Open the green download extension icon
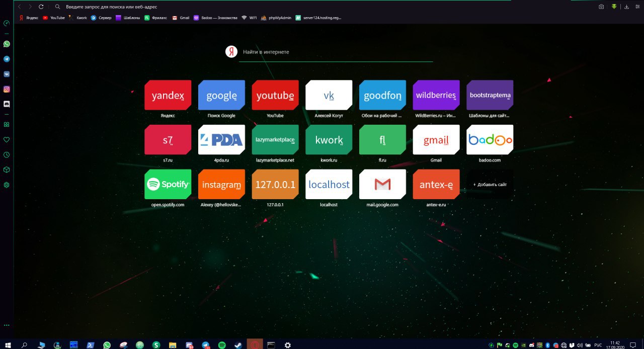Image resolution: width=644 pixels, height=349 pixels. pos(614,7)
